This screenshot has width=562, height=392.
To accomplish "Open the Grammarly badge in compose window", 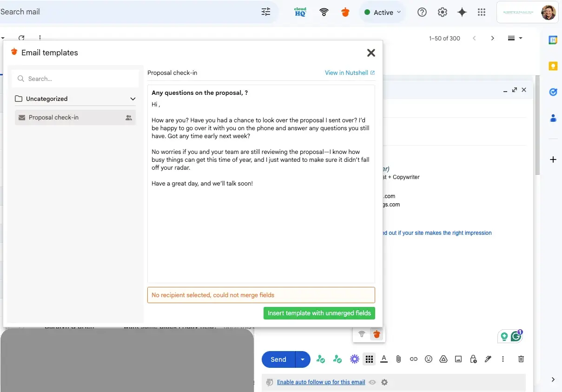I will [x=516, y=336].
